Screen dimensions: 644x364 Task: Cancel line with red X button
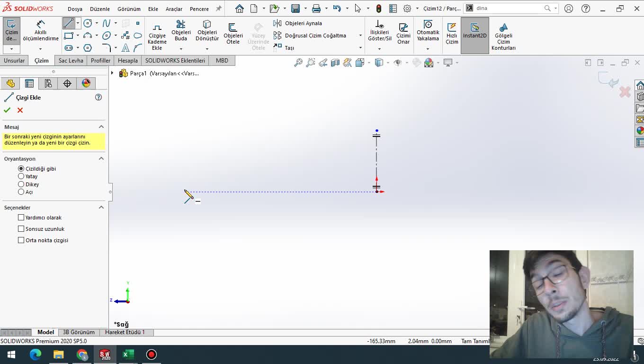(20, 110)
